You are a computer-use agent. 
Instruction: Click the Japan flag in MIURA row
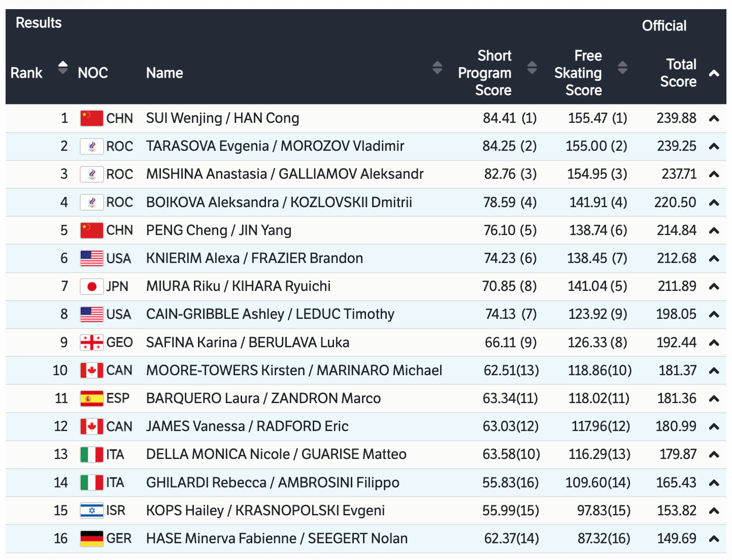pyautogui.click(x=91, y=286)
